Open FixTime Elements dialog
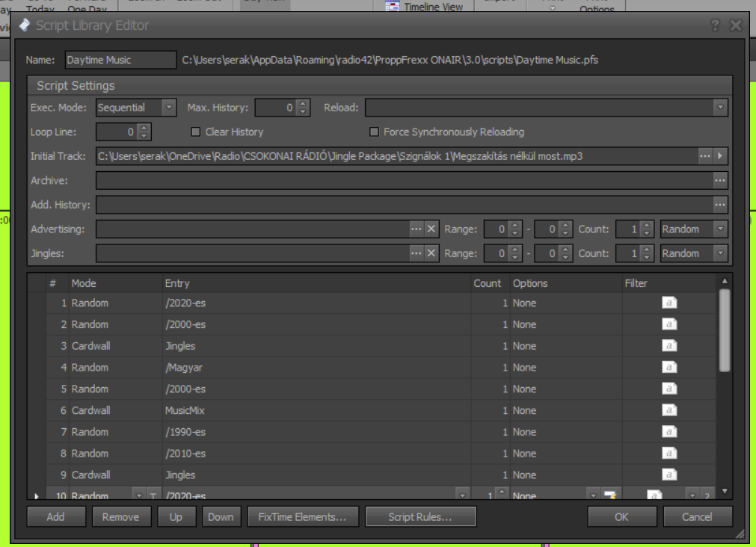 303,516
